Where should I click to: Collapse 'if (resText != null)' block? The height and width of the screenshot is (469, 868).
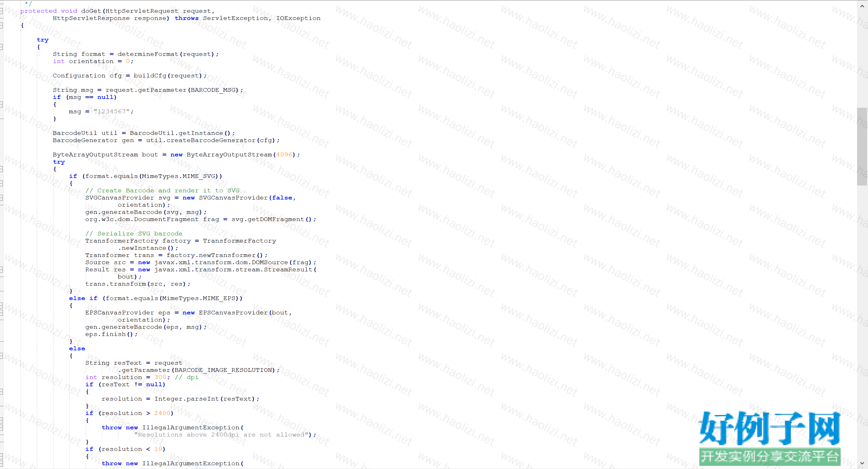(x=2, y=392)
